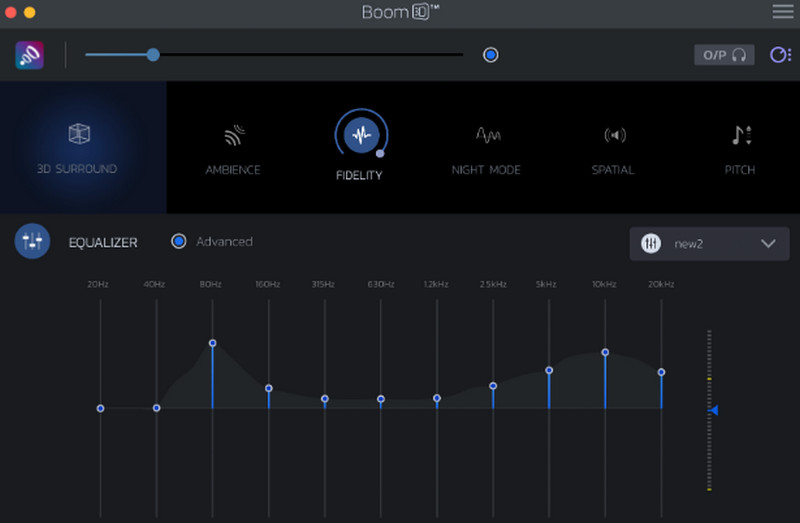Open the apps volume controller icon
This screenshot has height=523, width=800.
click(x=780, y=55)
